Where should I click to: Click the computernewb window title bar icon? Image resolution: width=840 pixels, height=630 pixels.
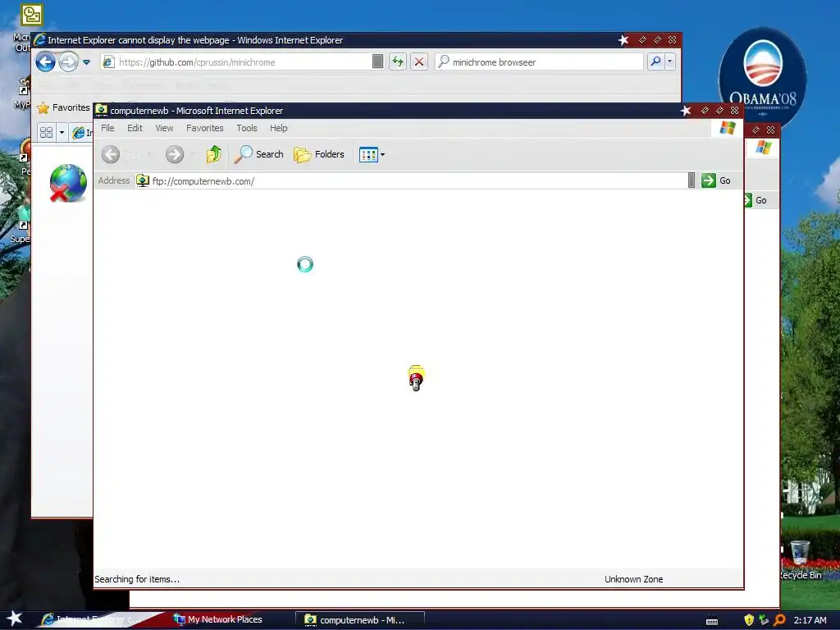(x=101, y=111)
